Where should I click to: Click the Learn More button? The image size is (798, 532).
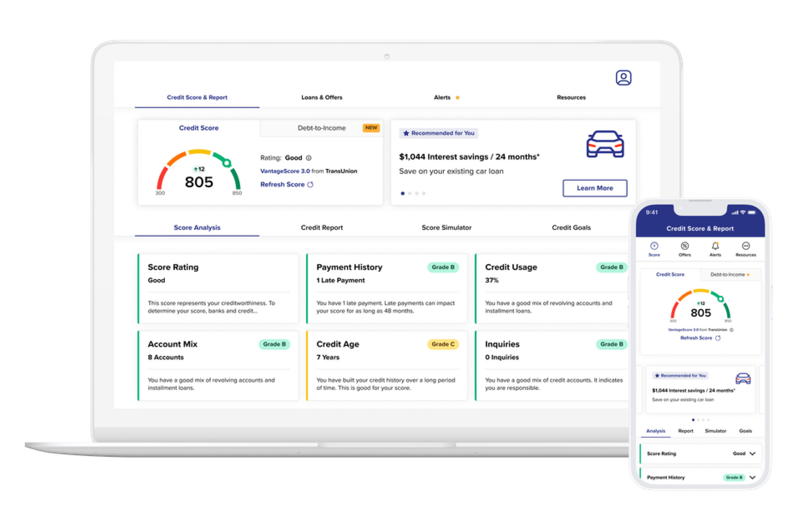tap(595, 188)
